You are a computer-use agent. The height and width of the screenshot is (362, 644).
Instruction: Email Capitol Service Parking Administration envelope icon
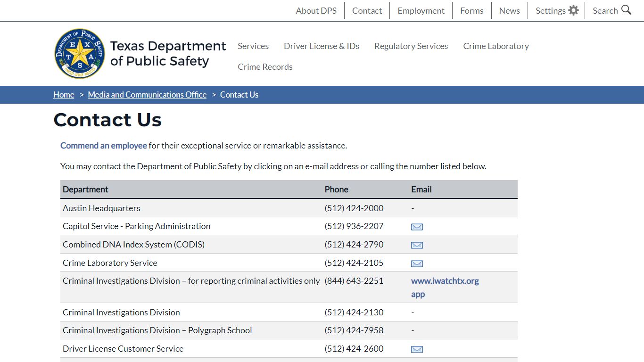point(417,227)
